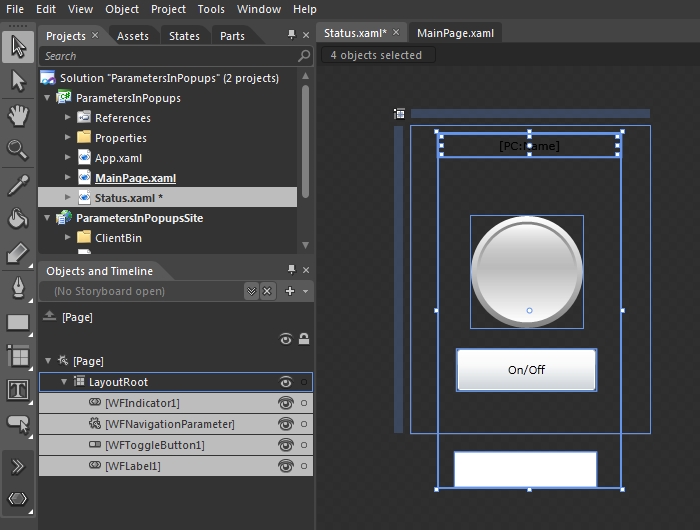
Task: Select the TextBlock tool
Action: (18, 390)
